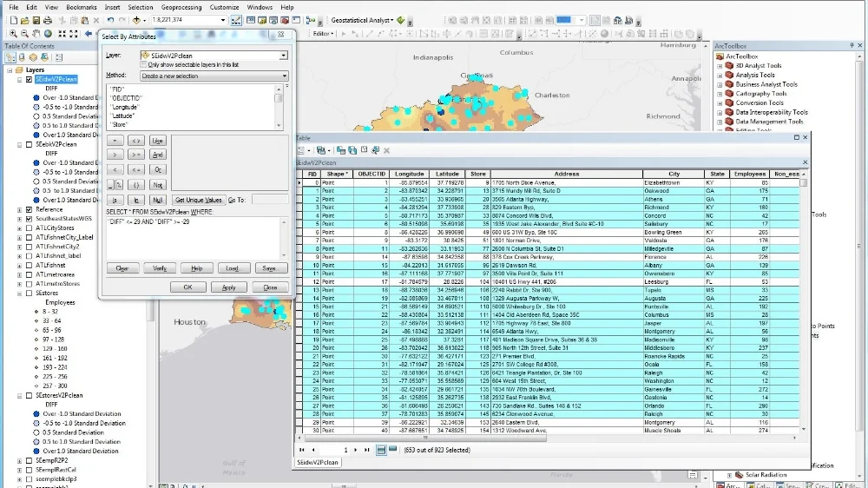Toggle the SoutheastStatesWGS layer checkbox
This screenshot has width=868, height=488.
coord(30,219)
